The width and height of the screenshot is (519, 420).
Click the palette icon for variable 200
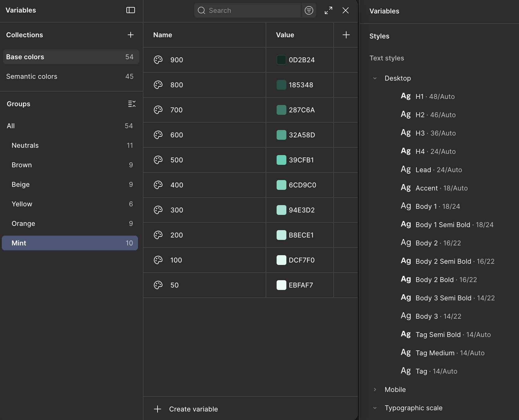tap(158, 235)
